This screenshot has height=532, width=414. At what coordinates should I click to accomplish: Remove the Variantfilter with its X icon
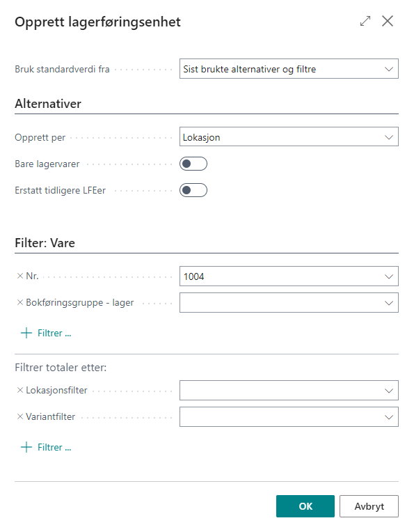coord(20,416)
